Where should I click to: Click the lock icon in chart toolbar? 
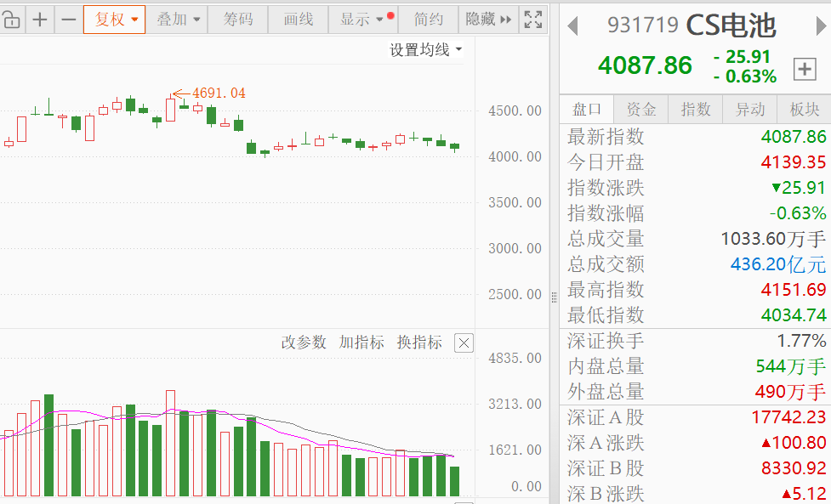pos(10,20)
